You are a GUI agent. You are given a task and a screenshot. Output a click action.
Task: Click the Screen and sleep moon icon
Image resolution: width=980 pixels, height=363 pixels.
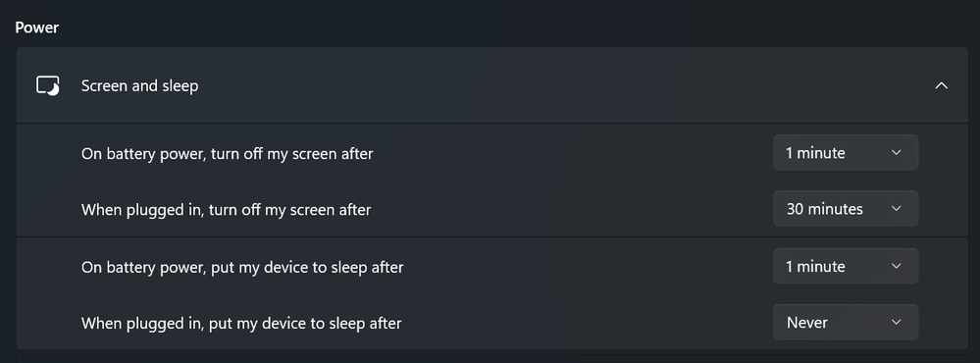click(x=47, y=85)
